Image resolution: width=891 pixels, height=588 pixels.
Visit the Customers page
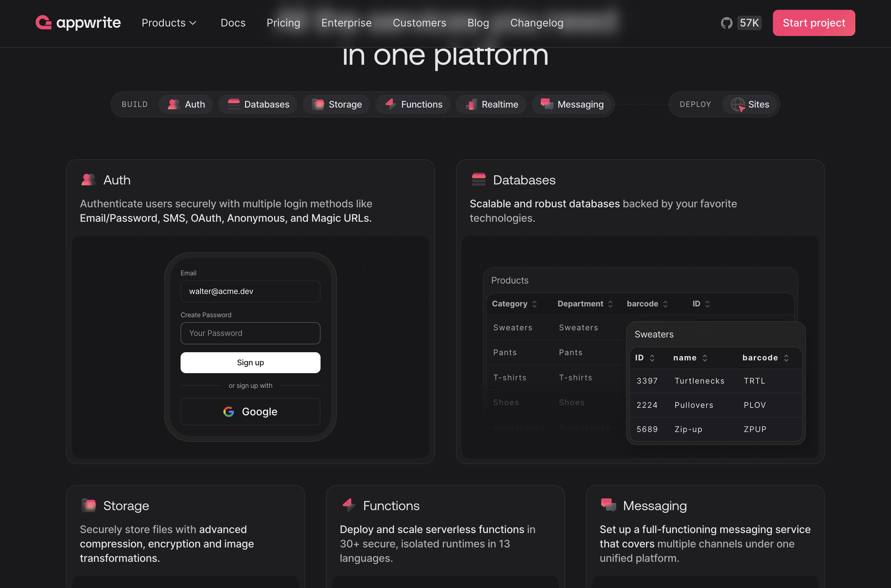click(420, 23)
